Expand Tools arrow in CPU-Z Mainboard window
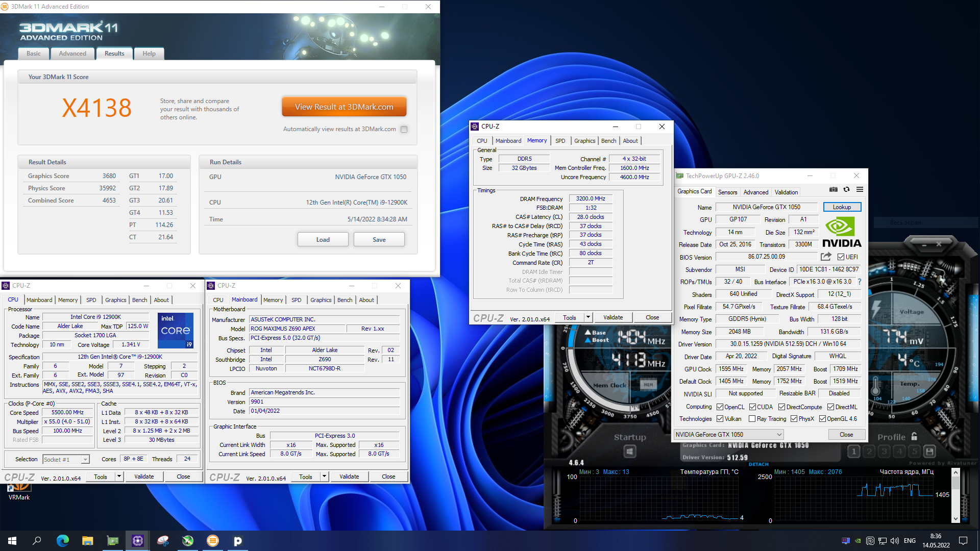The height and width of the screenshot is (551, 980). coord(324,477)
